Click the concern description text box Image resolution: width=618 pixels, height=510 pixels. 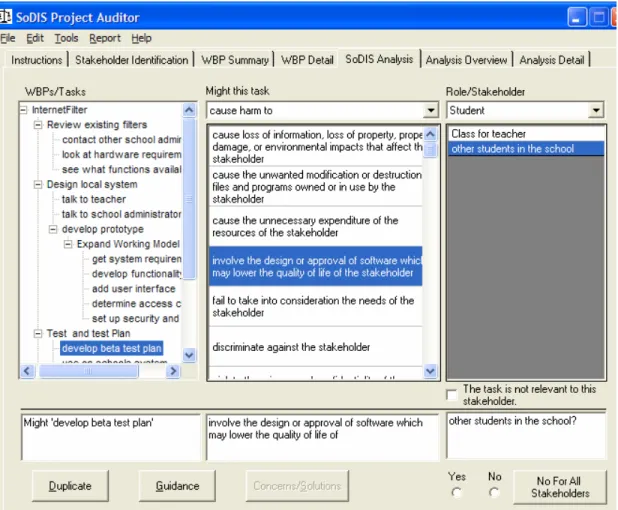click(x=322, y=437)
